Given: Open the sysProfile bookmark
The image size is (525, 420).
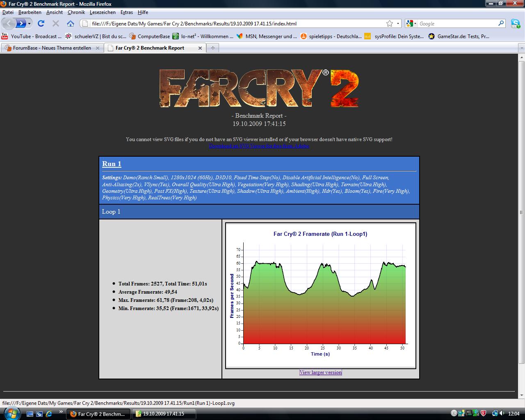Looking at the screenshot, I should point(394,36).
